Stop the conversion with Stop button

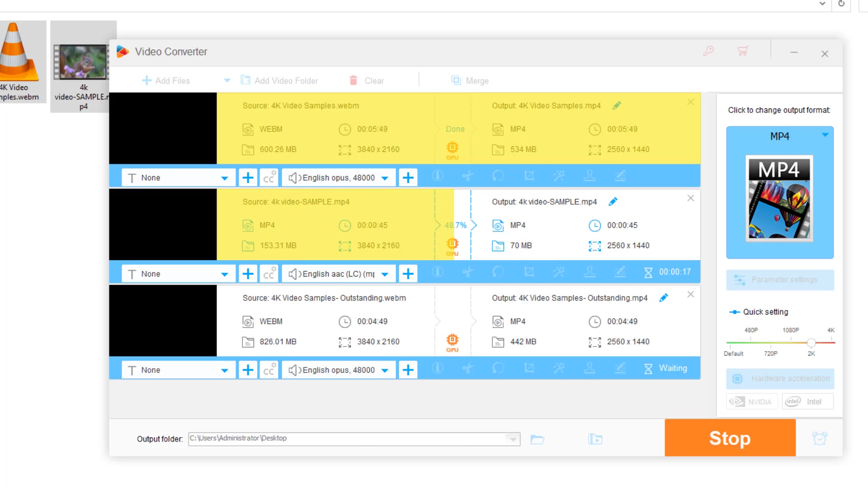(730, 437)
